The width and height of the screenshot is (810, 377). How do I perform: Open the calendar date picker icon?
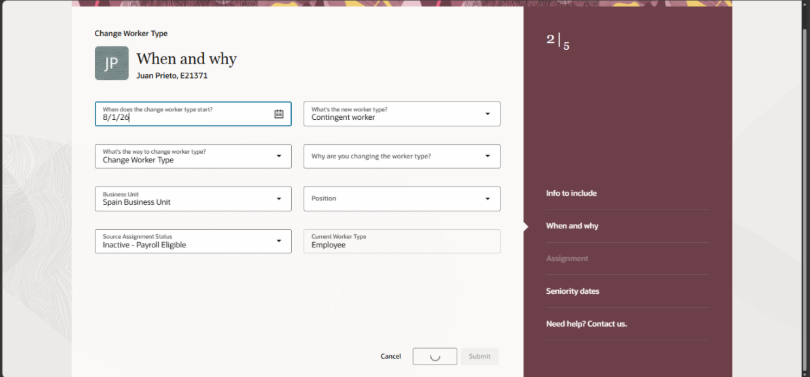tap(279, 114)
